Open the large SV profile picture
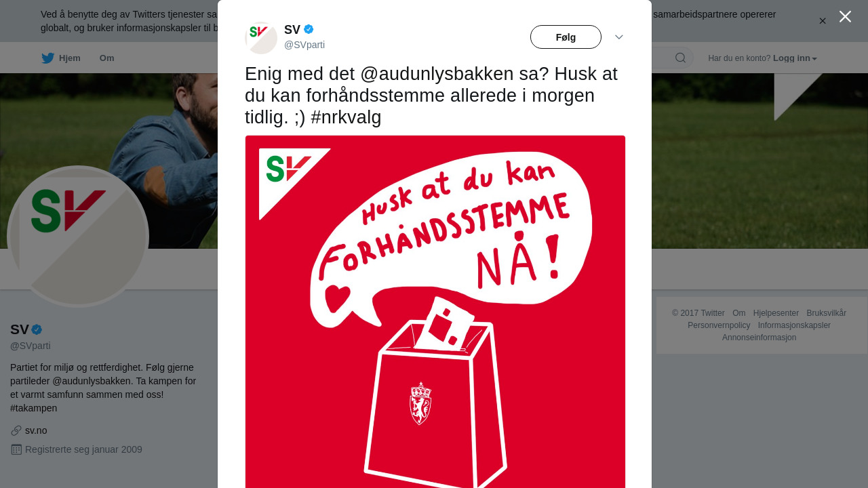868x488 pixels. click(78, 237)
